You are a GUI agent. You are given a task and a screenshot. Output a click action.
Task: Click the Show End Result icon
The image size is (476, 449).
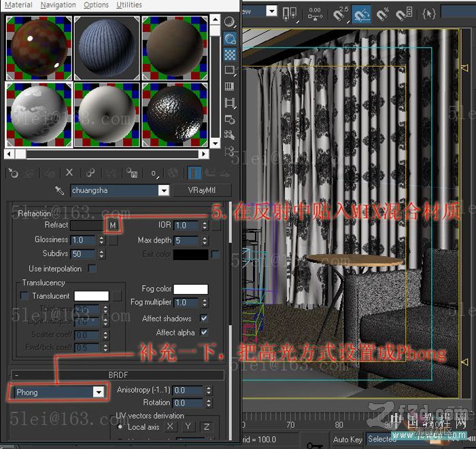point(194,173)
